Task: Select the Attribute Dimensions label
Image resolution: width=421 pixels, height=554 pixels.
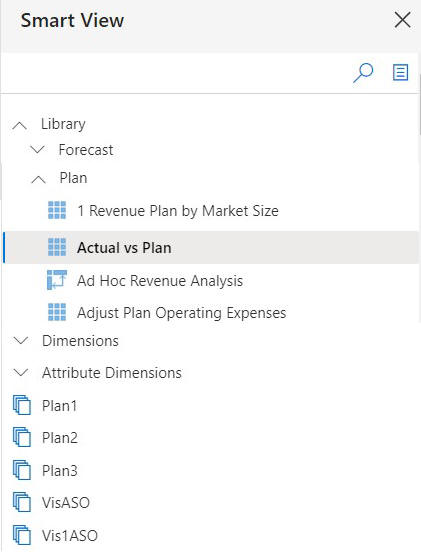Action: (x=112, y=373)
